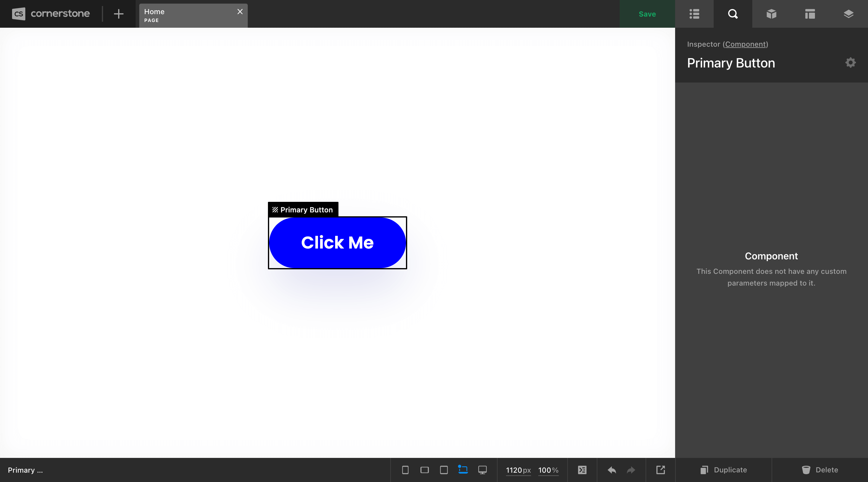
Task: Click the redo arrow
Action: [631, 470]
